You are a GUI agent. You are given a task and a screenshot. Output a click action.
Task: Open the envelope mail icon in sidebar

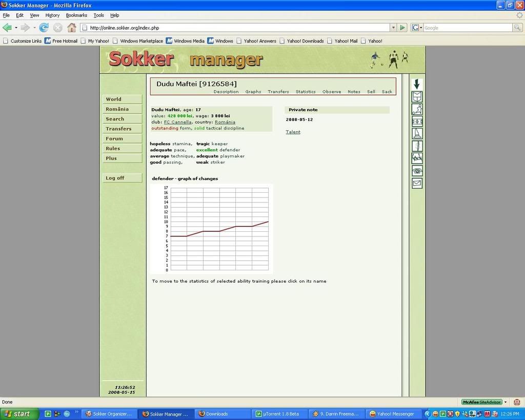[417, 183]
